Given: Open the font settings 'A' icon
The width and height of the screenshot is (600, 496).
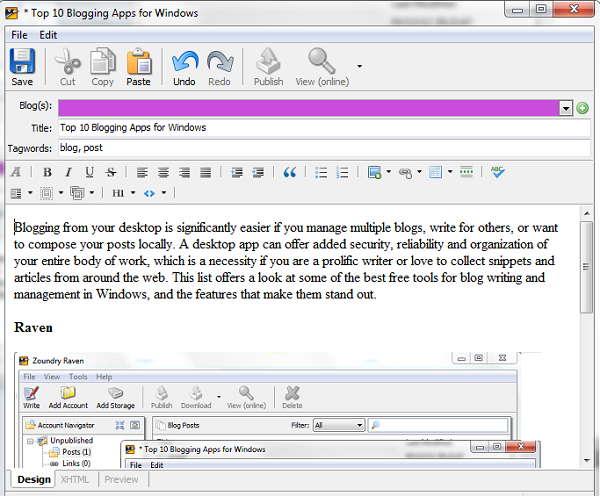Looking at the screenshot, I should tap(16, 172).
